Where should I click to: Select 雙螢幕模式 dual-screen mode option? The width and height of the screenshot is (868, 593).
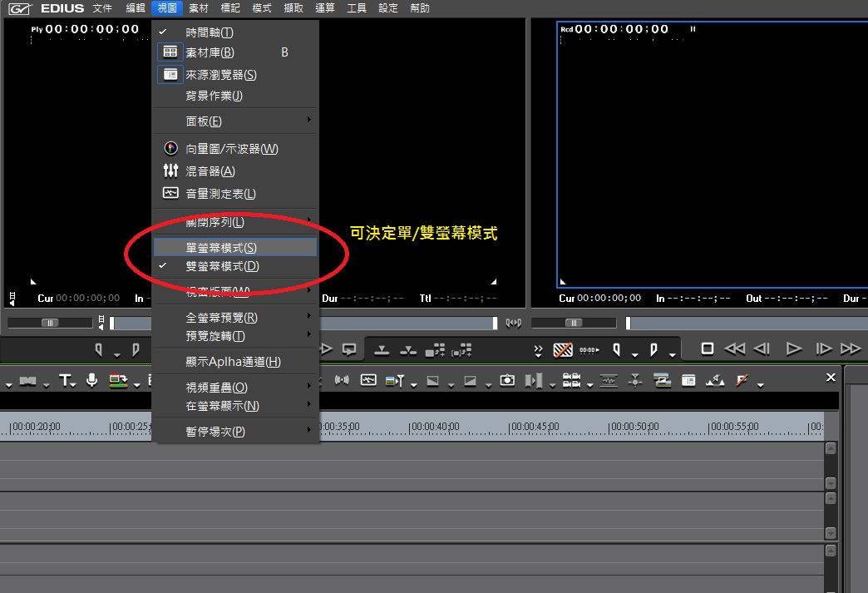[x=222, y=267]
